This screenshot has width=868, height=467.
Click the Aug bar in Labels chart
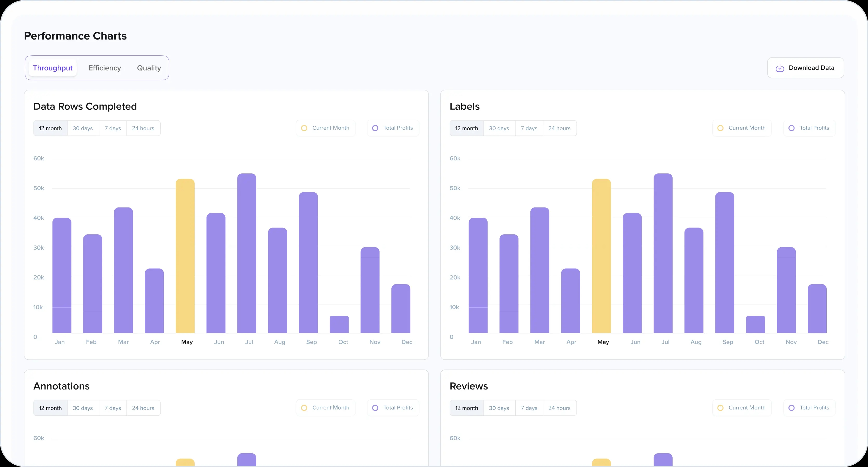(x=694, y=281)
